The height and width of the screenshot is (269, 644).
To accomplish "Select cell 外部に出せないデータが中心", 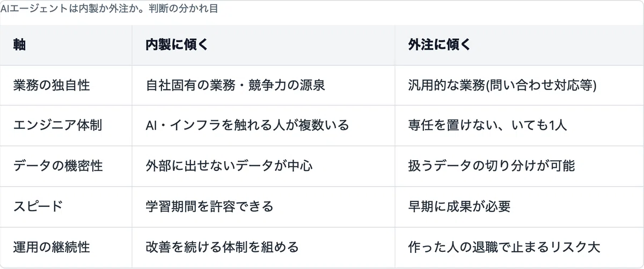I will coord(229,166).
